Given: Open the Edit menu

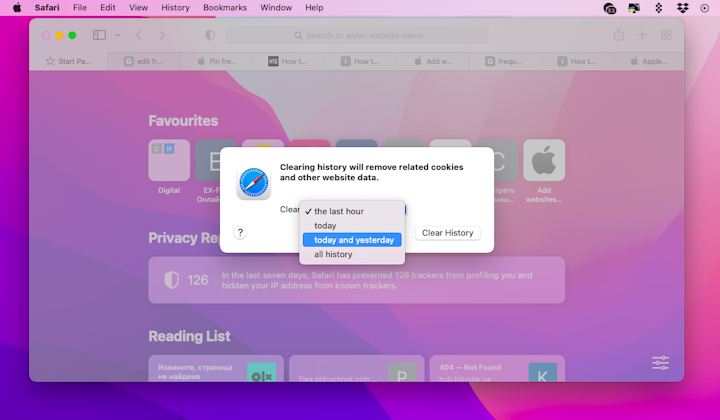Looking at the screenshot, I should (x=108, y=8).
